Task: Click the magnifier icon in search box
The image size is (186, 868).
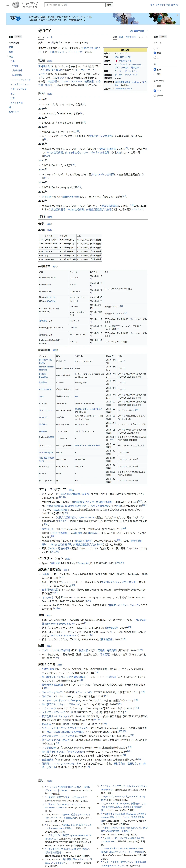Action: coord(47,5)
